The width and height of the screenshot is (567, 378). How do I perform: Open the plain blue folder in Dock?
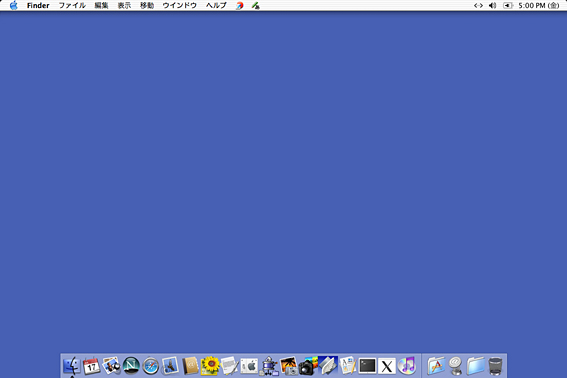(x=476, y=366)
